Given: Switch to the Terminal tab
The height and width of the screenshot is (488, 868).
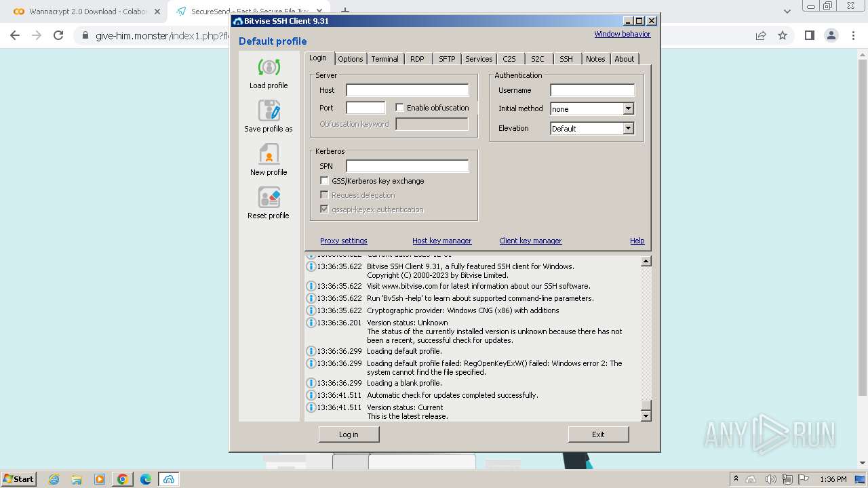Looking at the screenshot, I should click(x=384, y=59).
